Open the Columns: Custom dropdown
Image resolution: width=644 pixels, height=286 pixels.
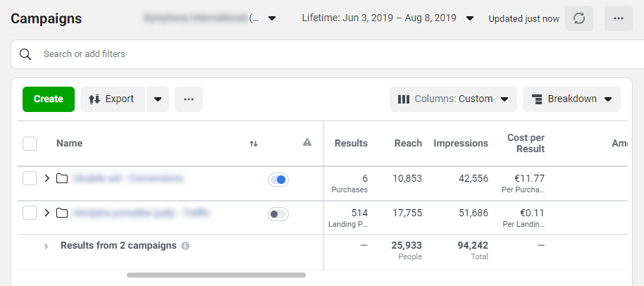pos(453,99)
